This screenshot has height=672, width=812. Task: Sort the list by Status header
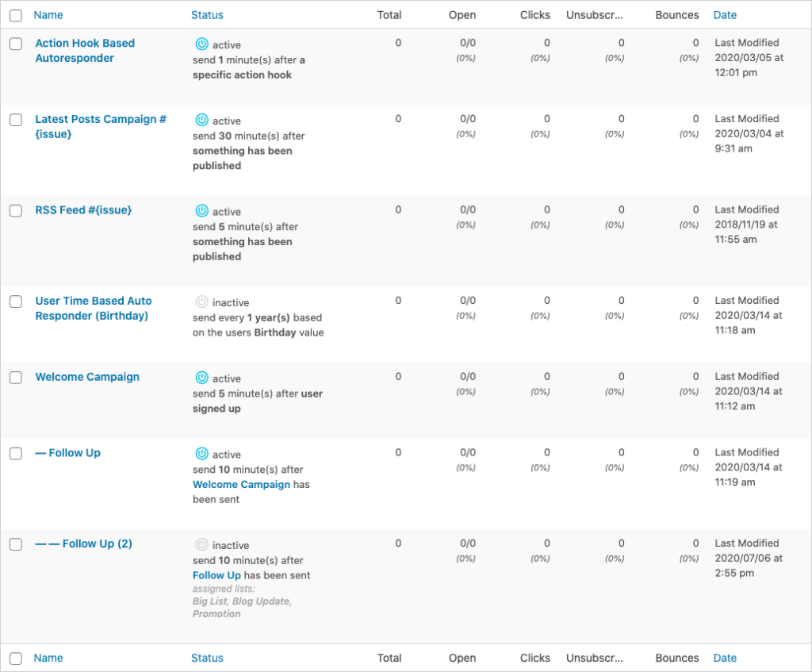207,15
